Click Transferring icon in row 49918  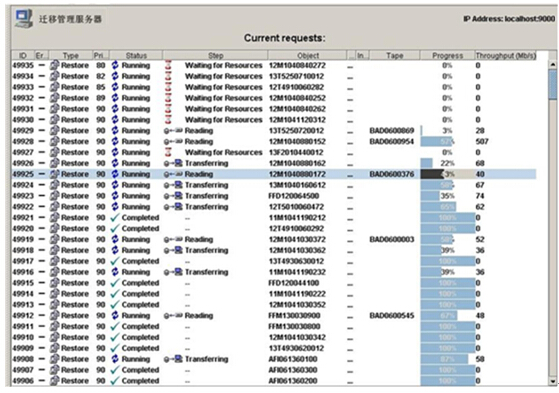173,250
